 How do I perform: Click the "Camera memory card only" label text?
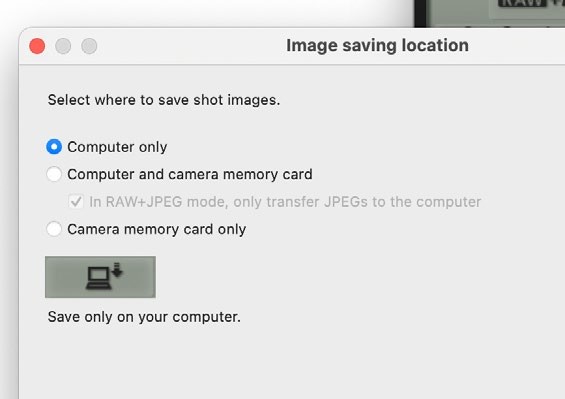(157, 229)
